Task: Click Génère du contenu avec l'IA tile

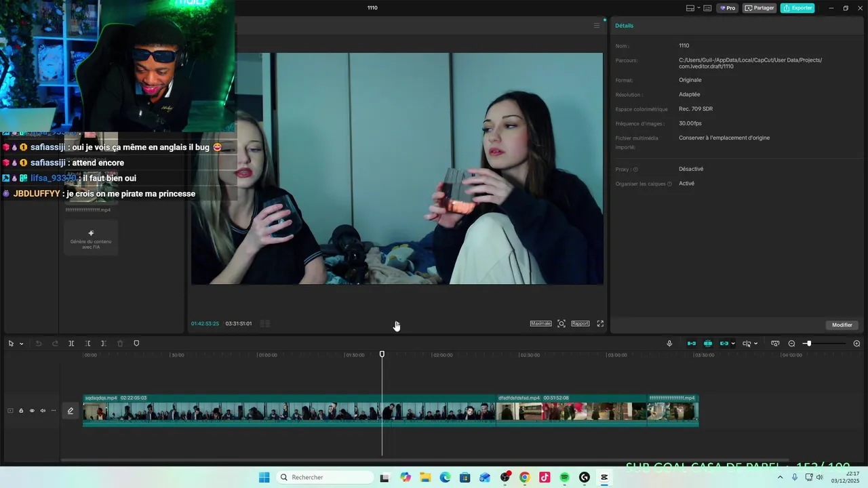Action: pos(91,239)
